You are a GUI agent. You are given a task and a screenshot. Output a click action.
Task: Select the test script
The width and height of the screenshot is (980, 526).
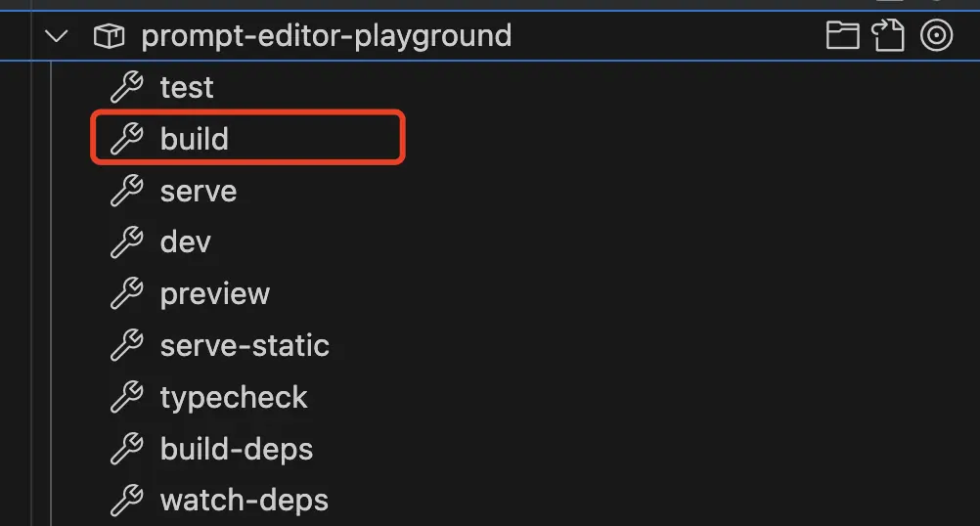pos(186,87)
